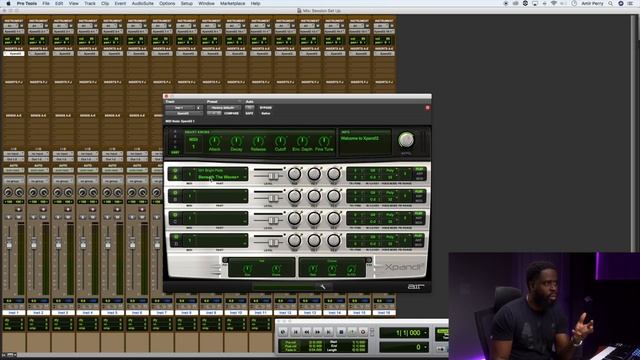
Task: Click the large Level knob in Xpand!2
Action: (406, 140)
